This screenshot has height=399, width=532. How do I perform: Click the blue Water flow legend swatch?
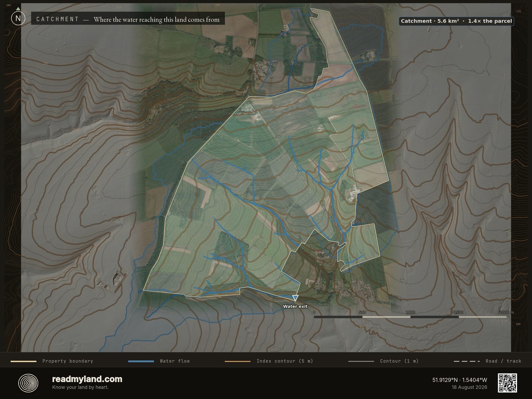pos(141,361)
